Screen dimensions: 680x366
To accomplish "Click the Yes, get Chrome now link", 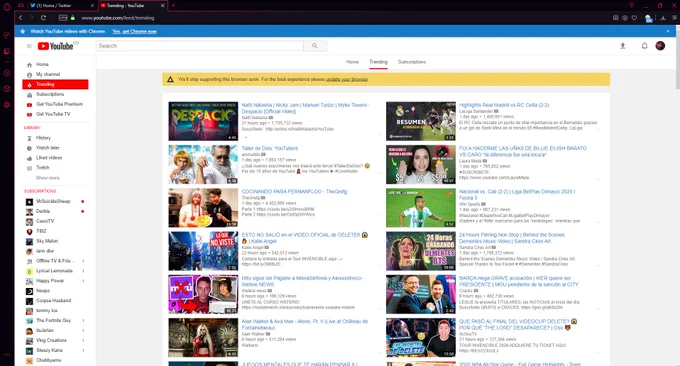I will click(134, 31).
